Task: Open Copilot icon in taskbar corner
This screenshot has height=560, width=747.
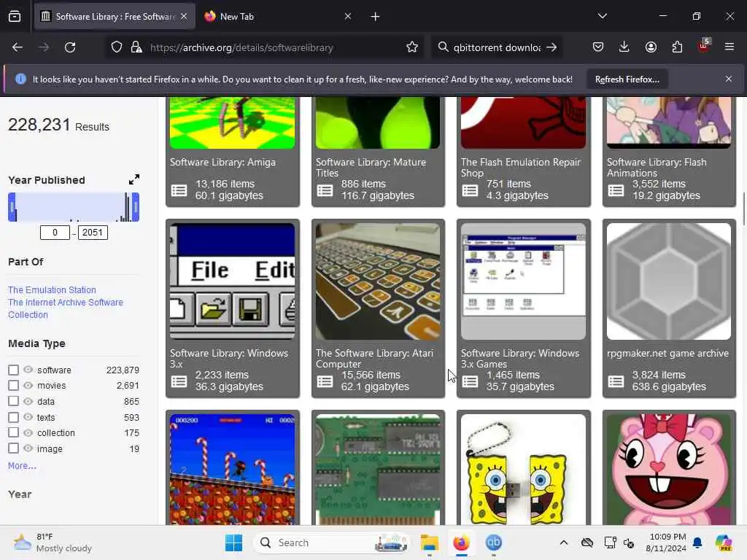Action: (724, 542)
